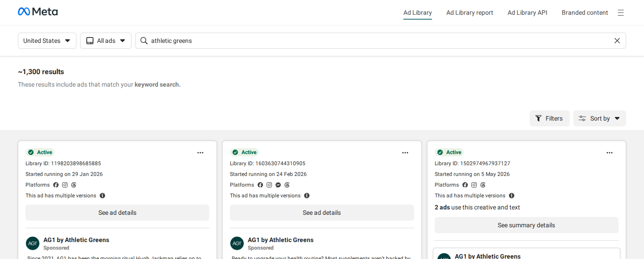Click Started running on 24 Feb 2026
The image size is (644, 259).
(x=268, y=174)
